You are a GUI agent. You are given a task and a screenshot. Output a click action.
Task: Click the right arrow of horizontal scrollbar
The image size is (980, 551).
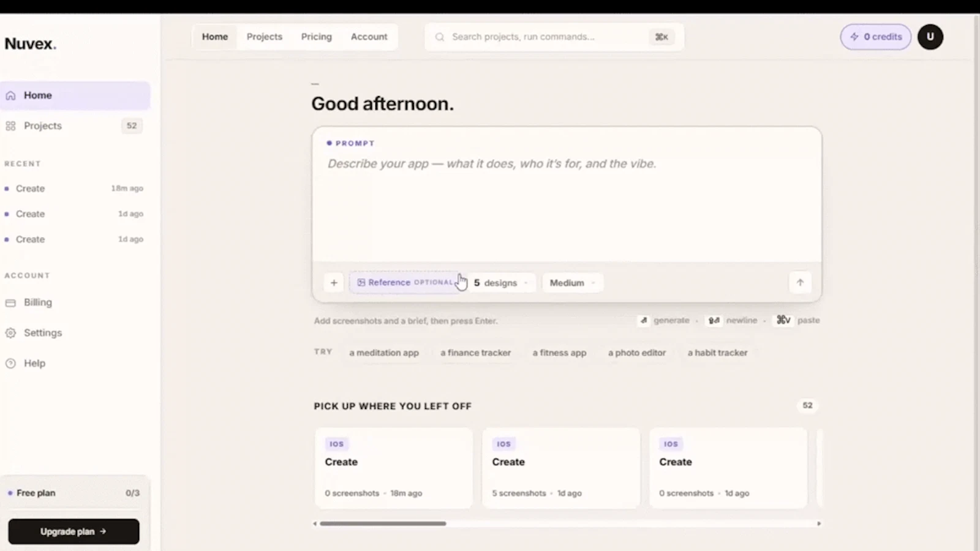[x=819, y=523]
